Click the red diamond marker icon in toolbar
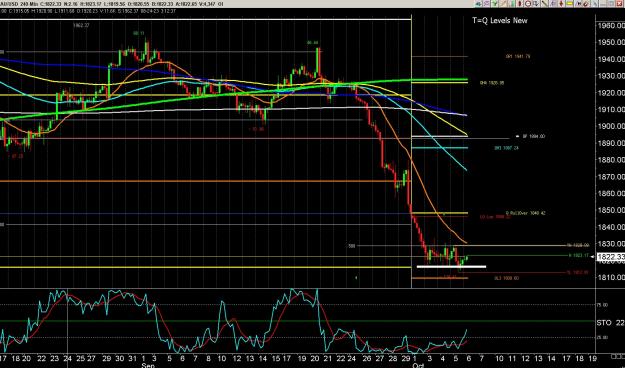The image size is (625, 368). (561, 4)
